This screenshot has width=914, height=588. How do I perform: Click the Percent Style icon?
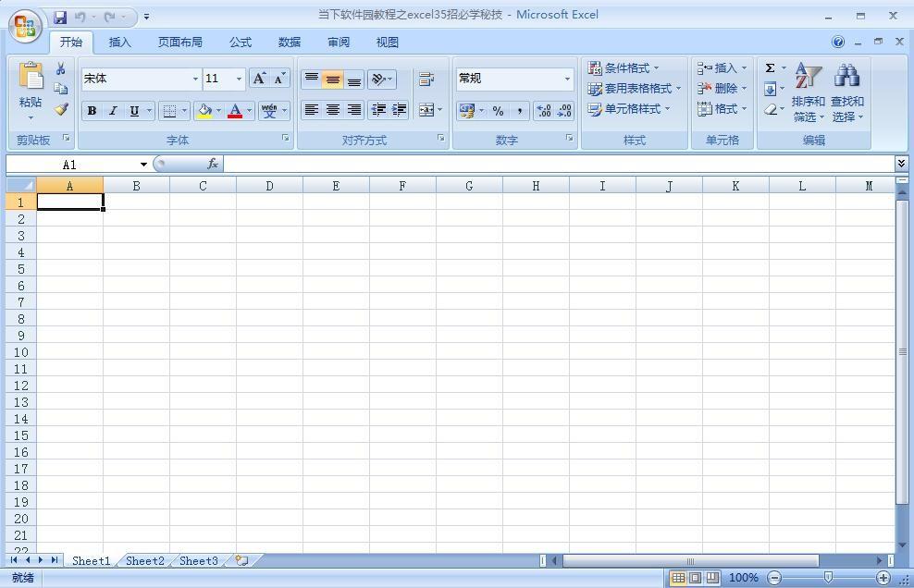498,111
